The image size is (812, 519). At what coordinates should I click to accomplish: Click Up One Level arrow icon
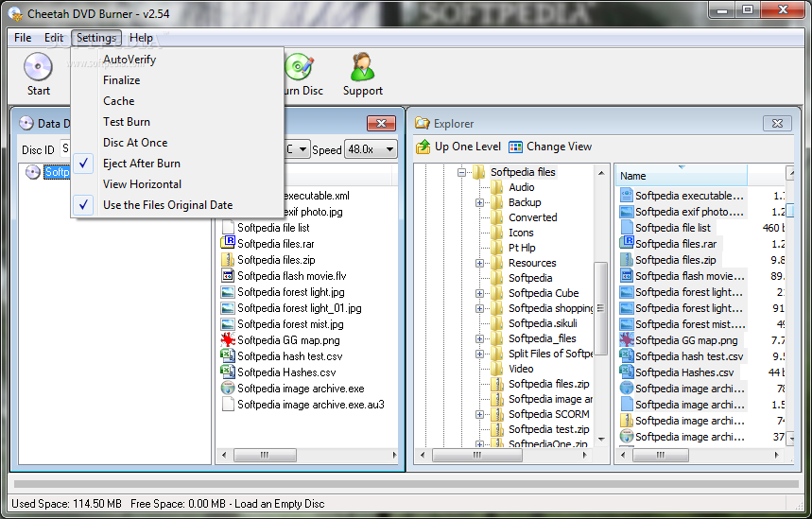423,147
